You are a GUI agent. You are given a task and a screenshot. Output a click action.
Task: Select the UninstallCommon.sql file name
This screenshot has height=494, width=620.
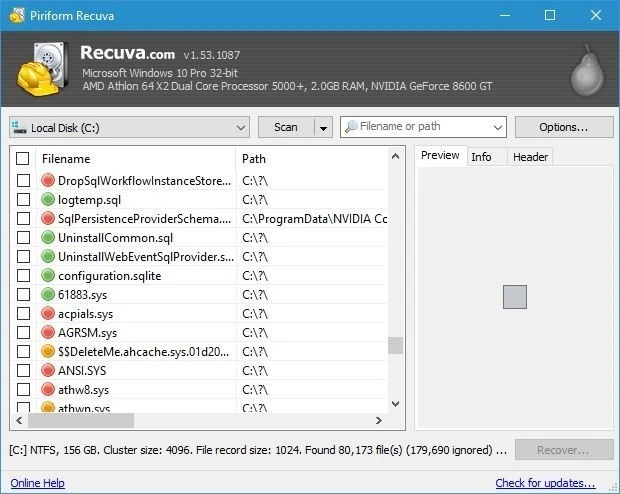coord(115,238)
